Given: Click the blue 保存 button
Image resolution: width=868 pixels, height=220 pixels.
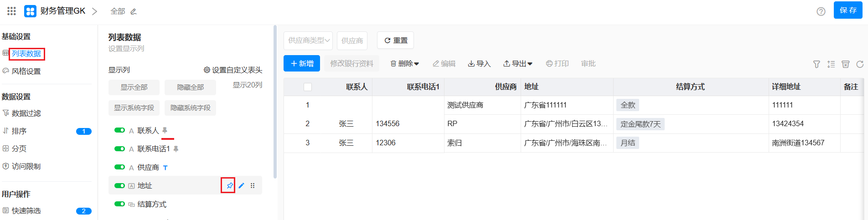Looking at the screenshot, I should coord(847,10).
